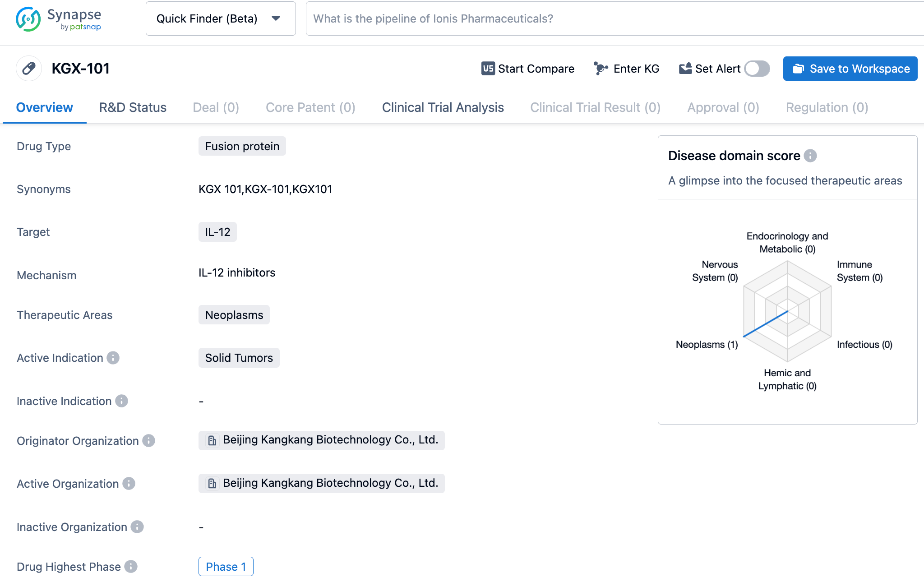Click the Save to Workspace icon
The width and height of the screenshot is (924, 582).
(x=799, y=68)
